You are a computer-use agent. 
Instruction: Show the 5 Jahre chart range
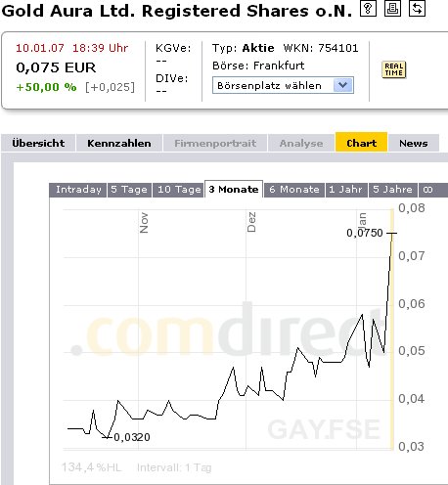tap(392, 190)
